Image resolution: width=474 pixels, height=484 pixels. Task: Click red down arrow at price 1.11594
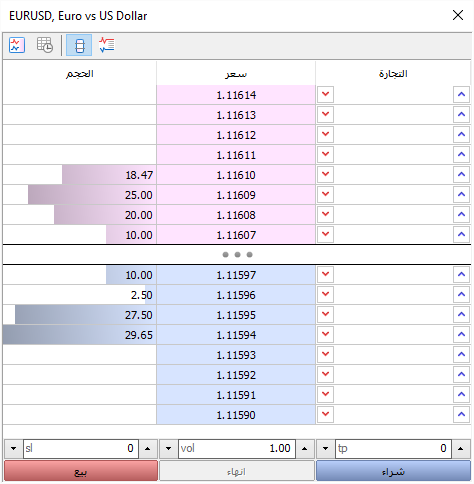coord(325,335)
